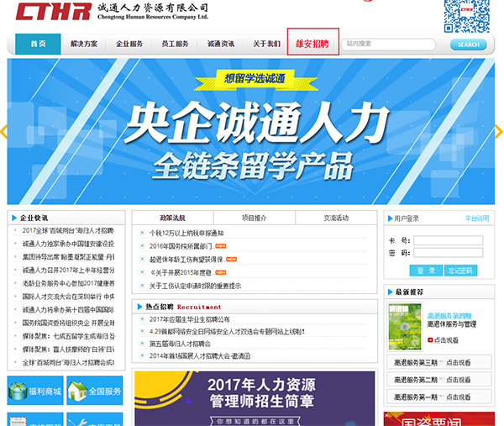Open the 平台说明 platform description link
The image size is (504, 426).
tap(476, 218)
